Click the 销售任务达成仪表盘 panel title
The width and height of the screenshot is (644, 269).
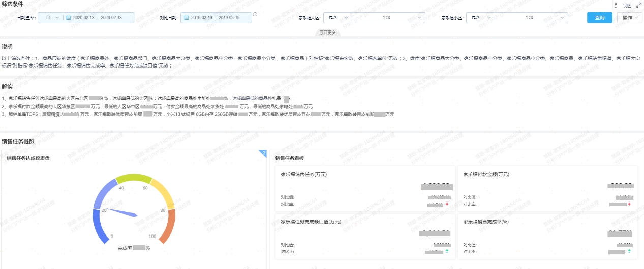coord(28,158)
